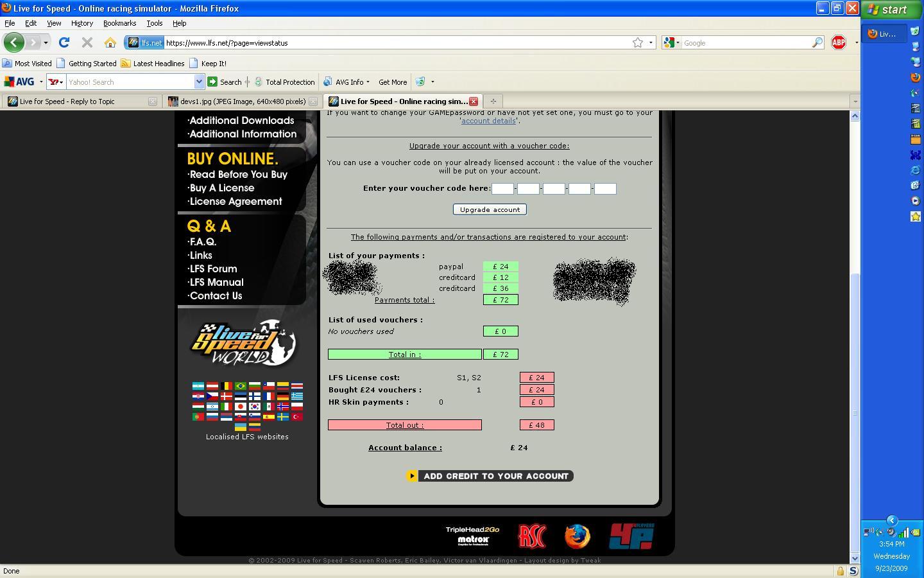This screenshot has width=924, height=578.
Task: Open the LFS Forum sidebar link
Action: click(212, 269)
